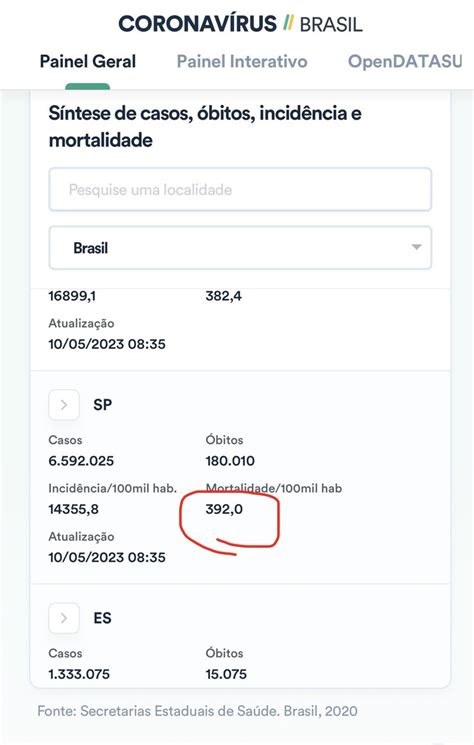Expand the SP state row chevron

64,405
